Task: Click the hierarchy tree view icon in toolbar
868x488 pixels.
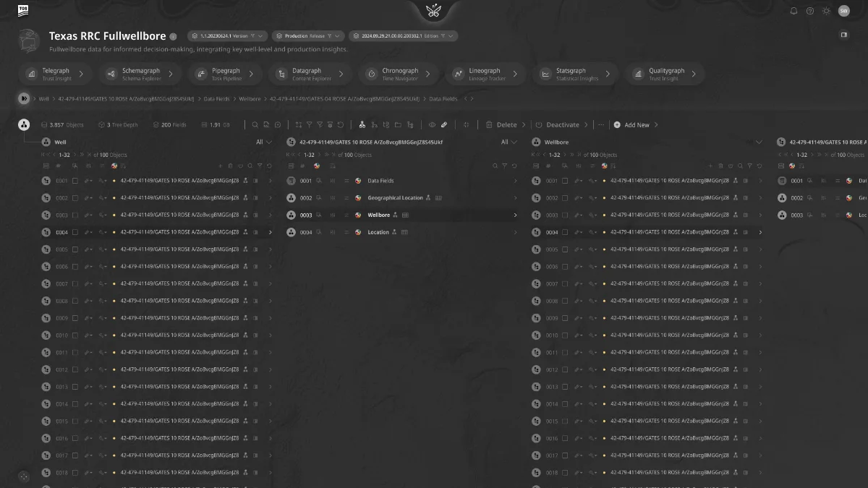Action: click(362, 125)
